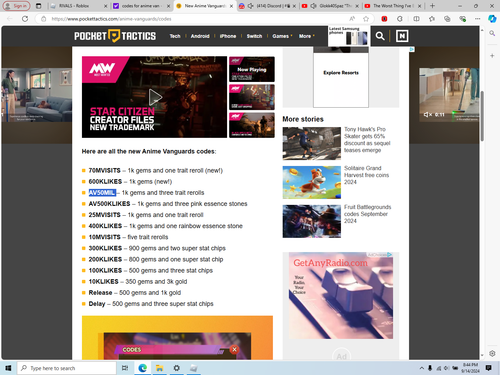Open File Explorer from the taskbar

[x=159, y=368]
